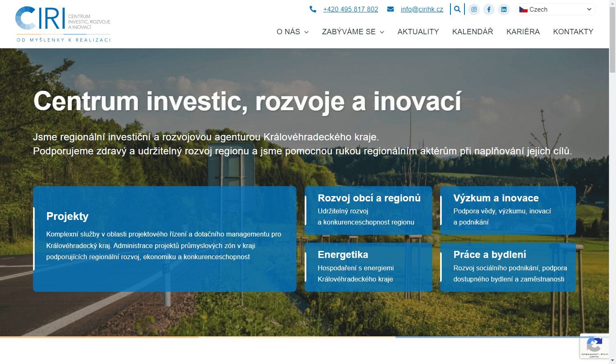
Task: Open the KONTAKTY page
Action: tap(573, 32)
